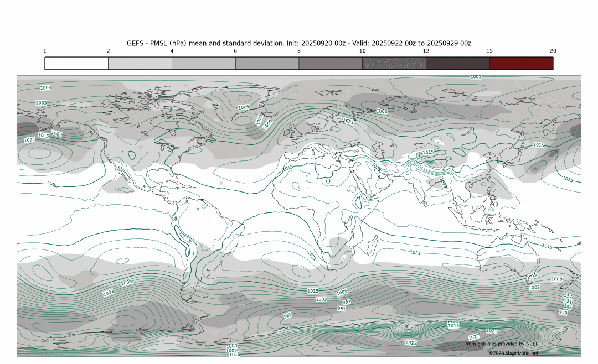The width and height of the screenshot is (598, 364).
Task: Click the 1027 contour label near Antarctica
Action: pos(473,337)
